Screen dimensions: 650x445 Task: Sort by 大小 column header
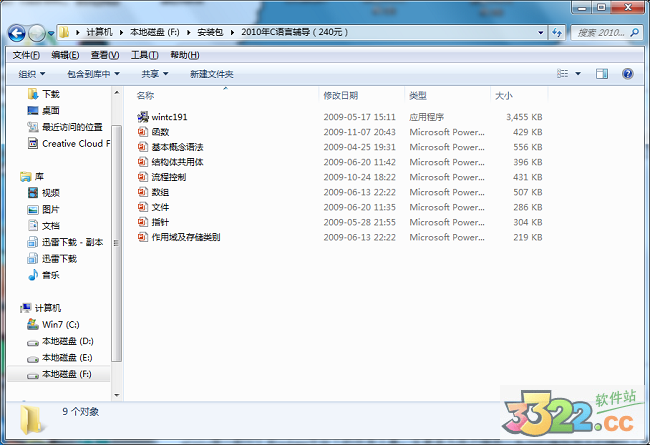[x=504, y=96]
